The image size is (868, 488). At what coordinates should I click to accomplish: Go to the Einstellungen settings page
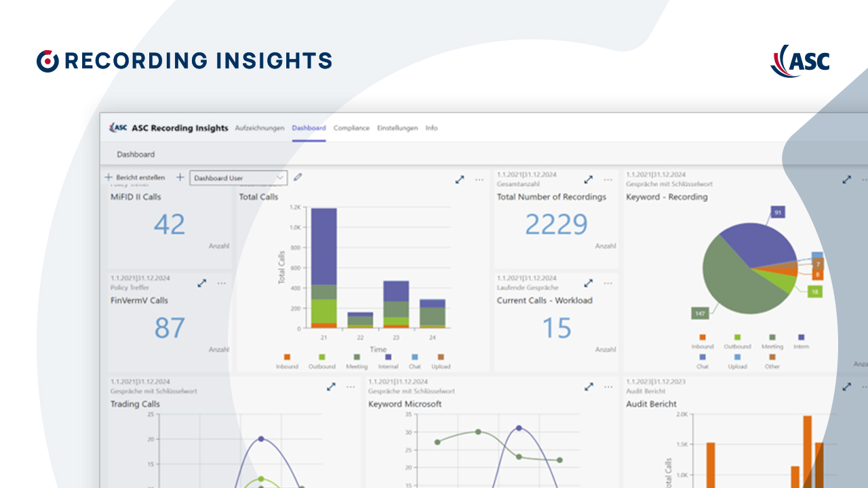click(x=397, y=128)
